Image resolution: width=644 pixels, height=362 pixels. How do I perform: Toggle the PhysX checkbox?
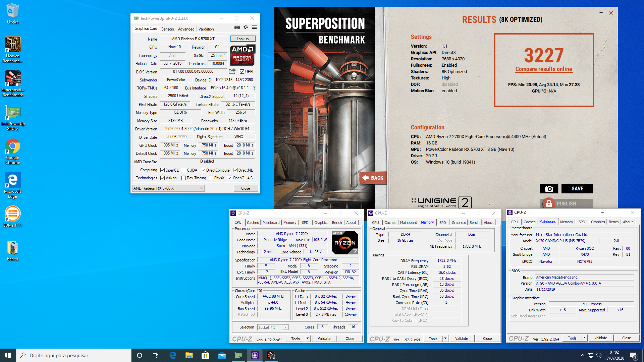(x=211, y=178)
